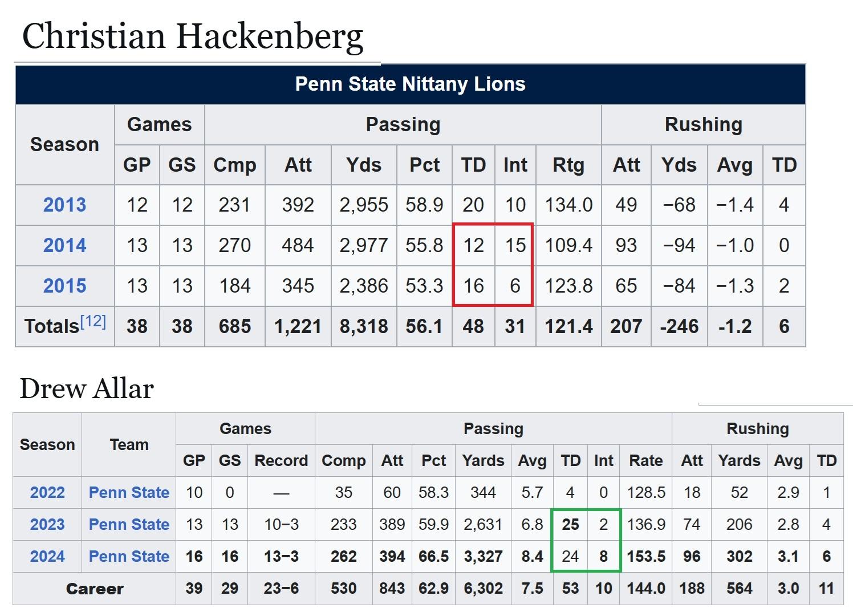Click the [12] citation beside Totals
This screenshot has height=616, width=853.
tap(93, 322)
